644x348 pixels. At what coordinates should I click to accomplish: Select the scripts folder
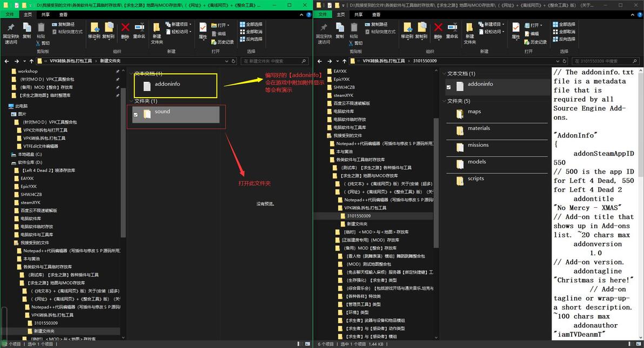point(497,181)
